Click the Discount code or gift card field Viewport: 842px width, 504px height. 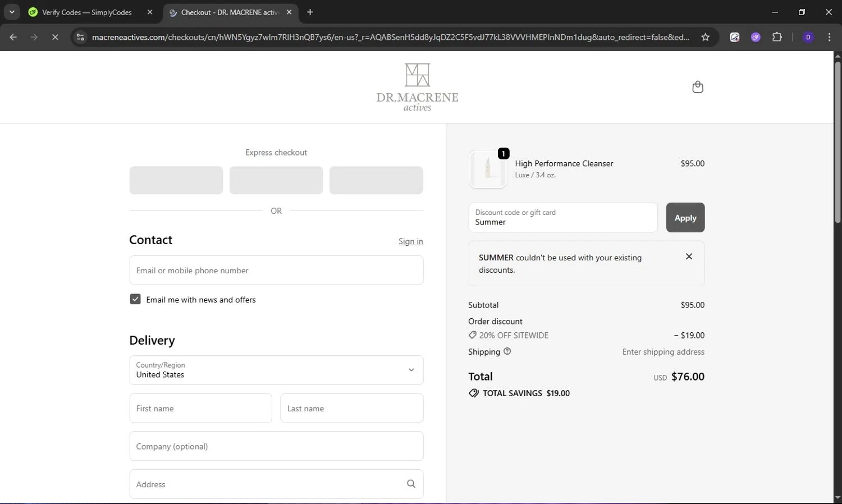(x=563, y=217)
